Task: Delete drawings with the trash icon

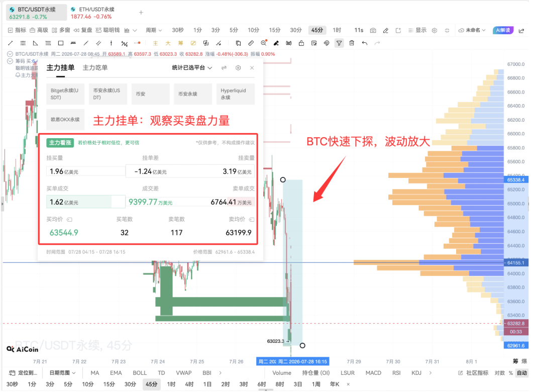Action: click(x=352, y=43)
